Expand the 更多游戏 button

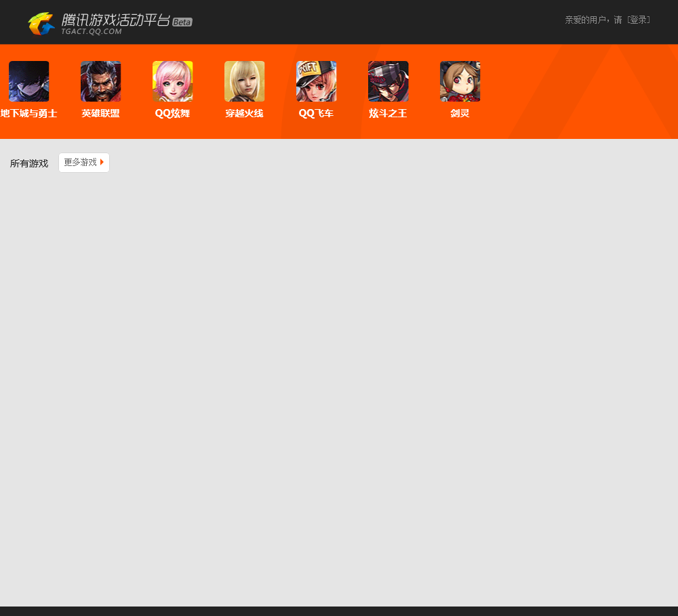[x=84, y=163]
